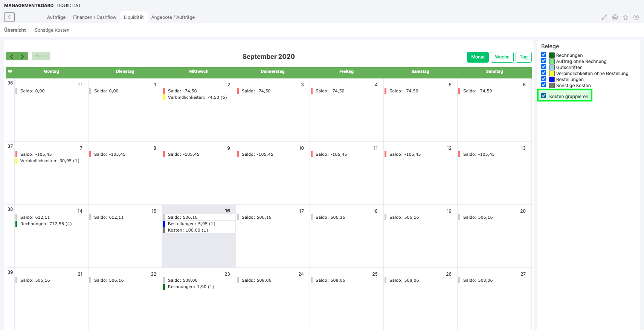Disable the Kosten gruppieren checkbox
This screenshot has height=330, width=644.
(543, 96)
